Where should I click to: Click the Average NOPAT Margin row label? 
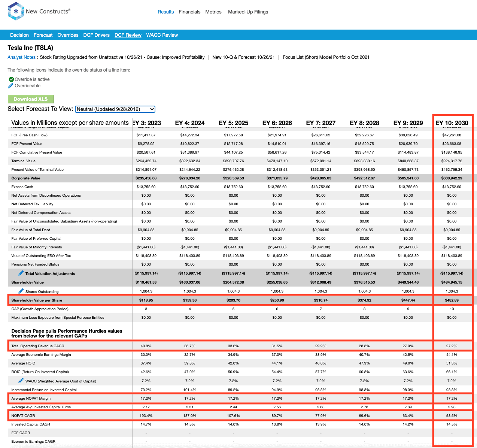coord(31,399)
